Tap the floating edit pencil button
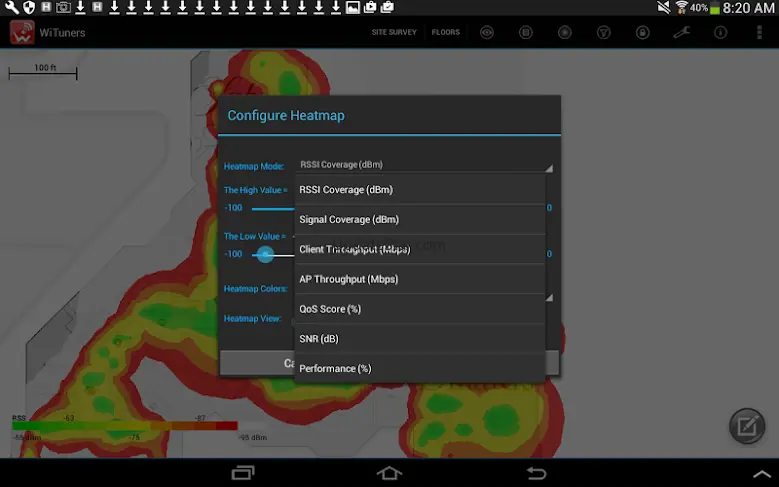Viewport: 779px width, 487px height. pyautogui.click(x=747, y=426)
